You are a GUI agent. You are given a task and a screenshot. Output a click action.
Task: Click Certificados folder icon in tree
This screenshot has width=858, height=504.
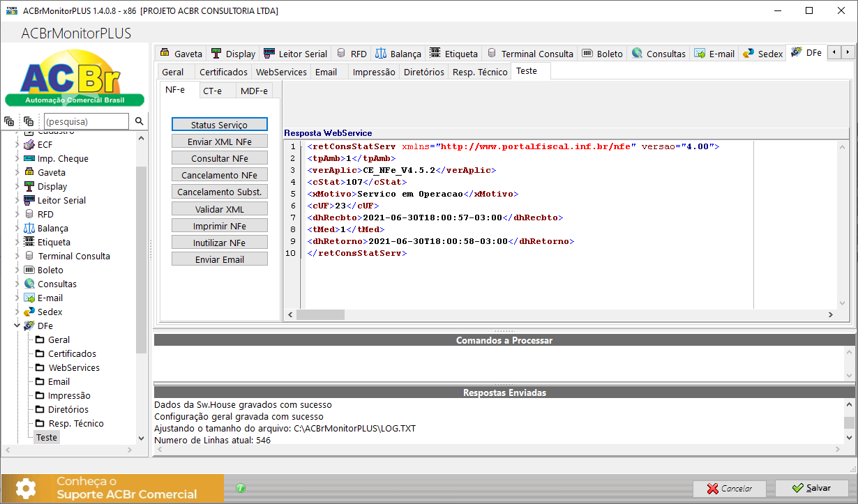tap(40, 353)
